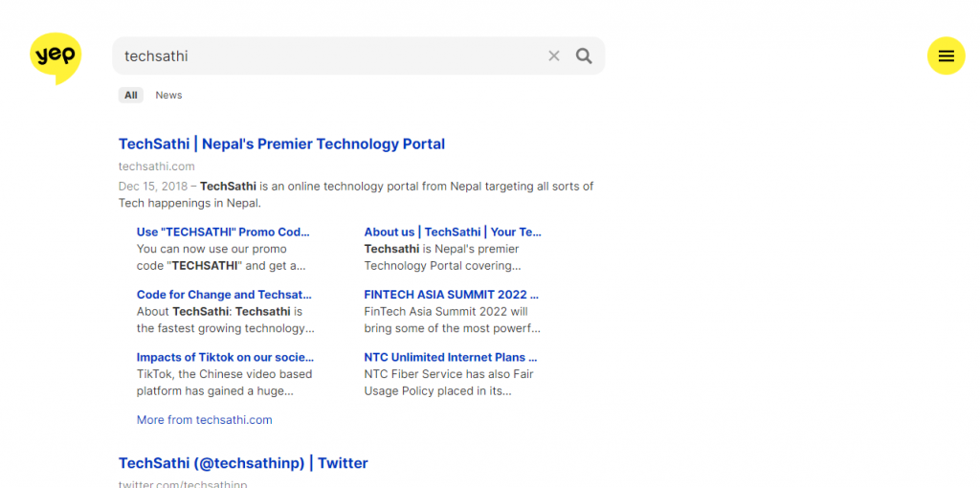Click the twitter.com/techsathinp URL text
The width and height of the screenshot is (980, 488).
tap(183, 484)
